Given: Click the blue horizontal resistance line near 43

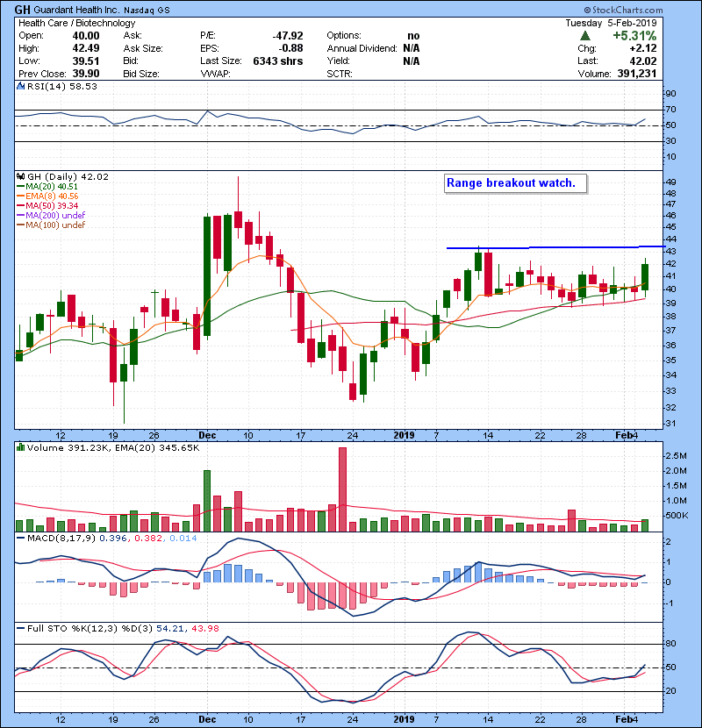Looking at the screenshot, I should pos(555,247).
